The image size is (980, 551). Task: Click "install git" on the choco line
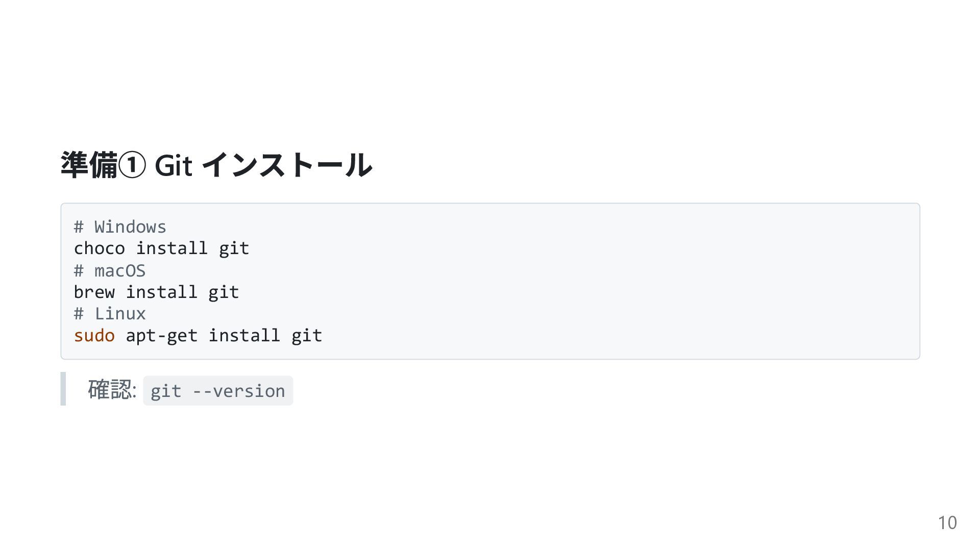point(192,248)
